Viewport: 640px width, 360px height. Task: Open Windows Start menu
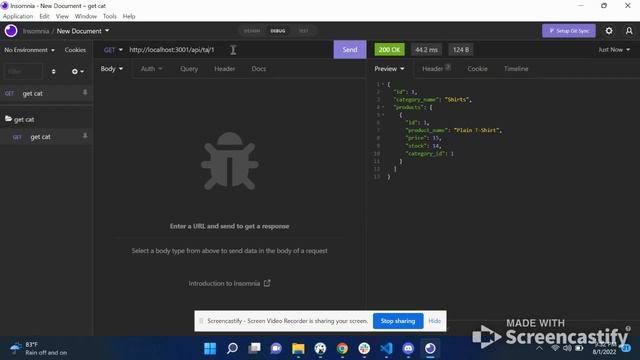[x=210, y=348]
